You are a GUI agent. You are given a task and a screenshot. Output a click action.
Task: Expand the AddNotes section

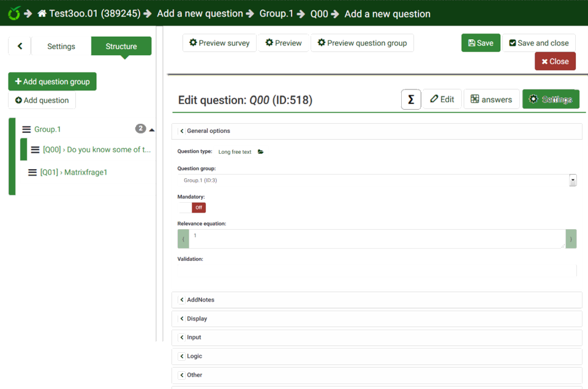pos(377,300)
